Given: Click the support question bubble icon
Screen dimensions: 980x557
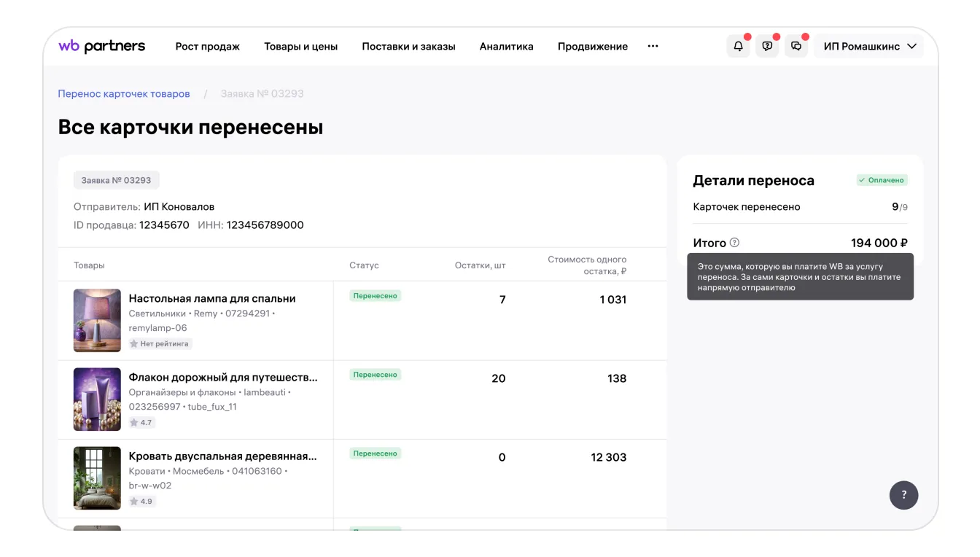Looking at the screenshot, I should (x=767, y=46).
